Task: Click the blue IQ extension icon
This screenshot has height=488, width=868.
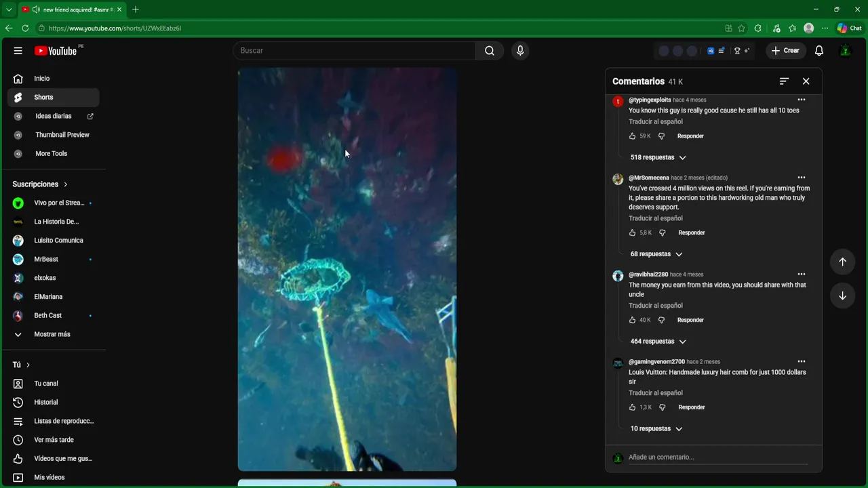Action: click(711, 51)
